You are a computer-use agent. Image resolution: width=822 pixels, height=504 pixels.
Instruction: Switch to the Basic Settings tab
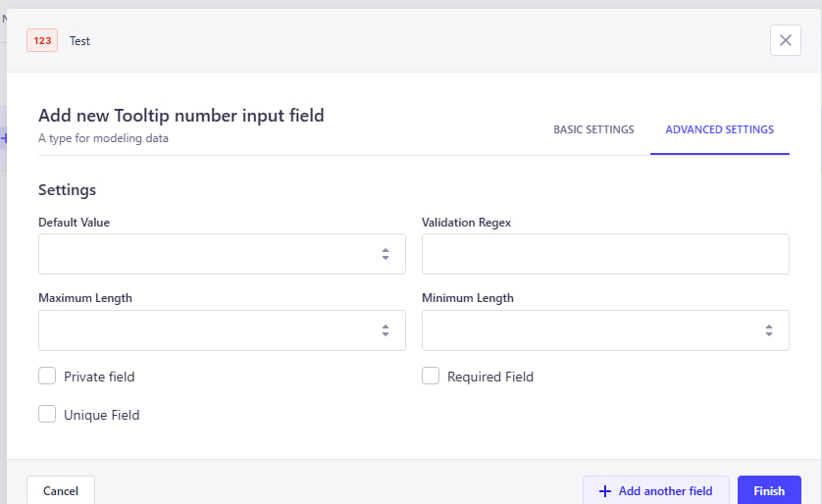(x=593, y=129)
